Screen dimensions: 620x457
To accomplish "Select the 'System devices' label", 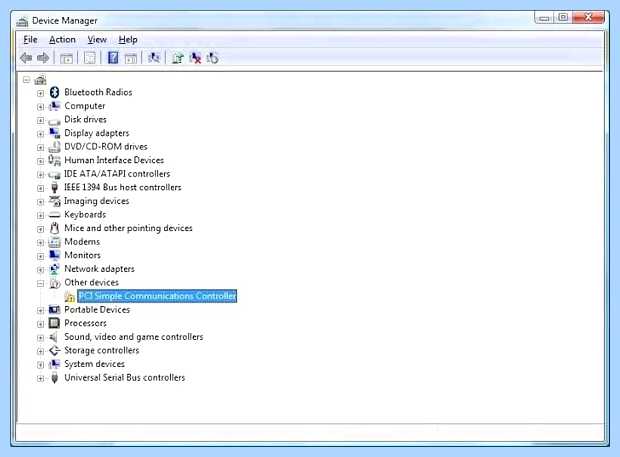I will [x=95, y=364].
